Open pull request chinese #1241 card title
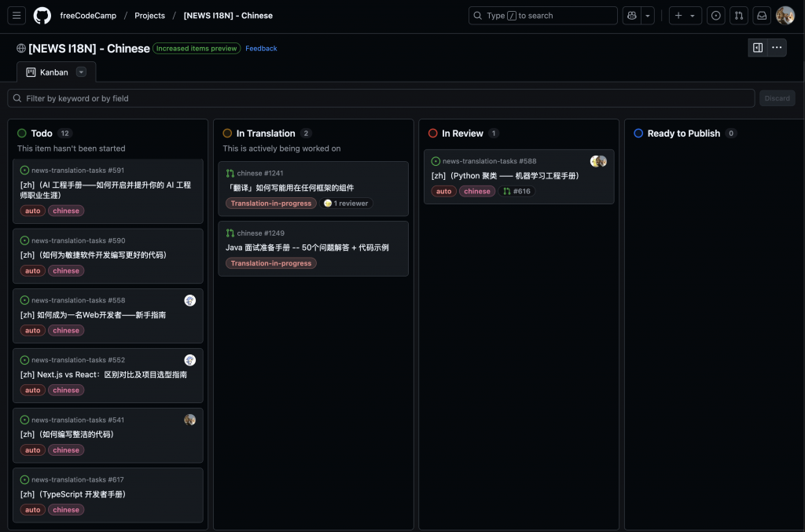This screenshot has width=805, height=532. (290, 188)
